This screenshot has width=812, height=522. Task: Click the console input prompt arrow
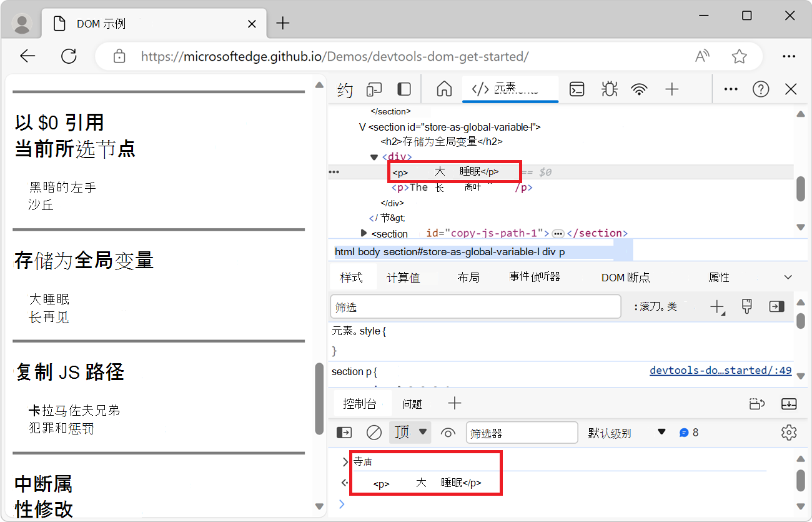point(341,504)
